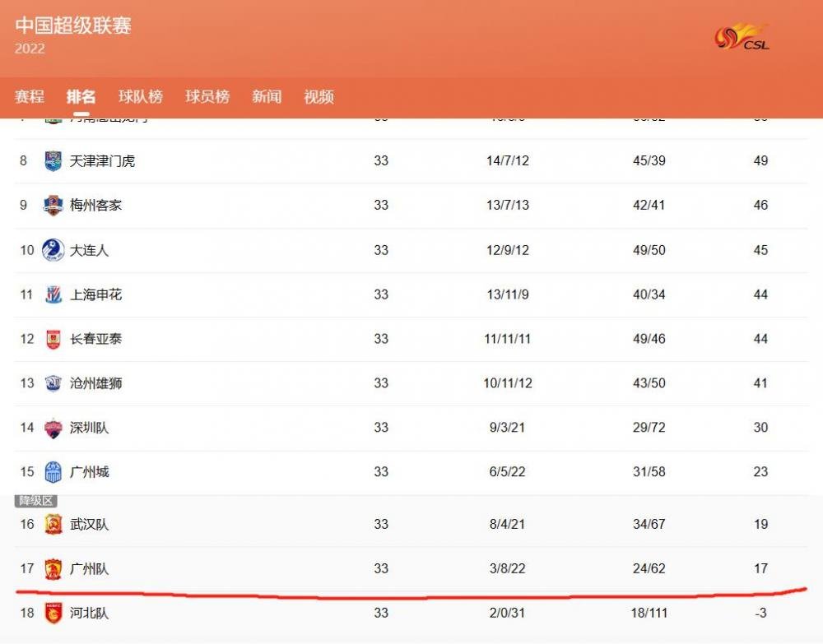Click record 11/11/11 for 长春亚泰
The width and height of the screenshot is (823, 644).
(x=508, y=339)
